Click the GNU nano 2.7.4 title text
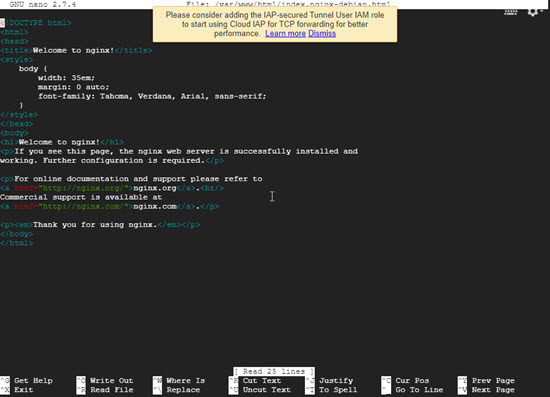 42,5
